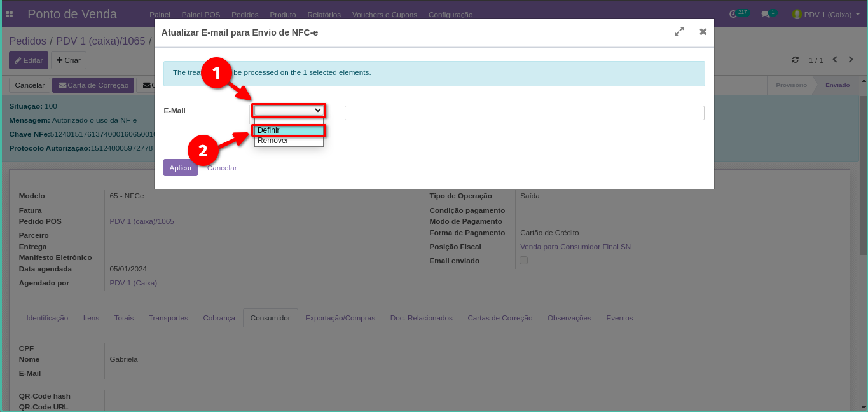This screenshot has height=412, width=868.
Task: Go to next record arrow
Action: pyautogui.click(x=851, y=60)
